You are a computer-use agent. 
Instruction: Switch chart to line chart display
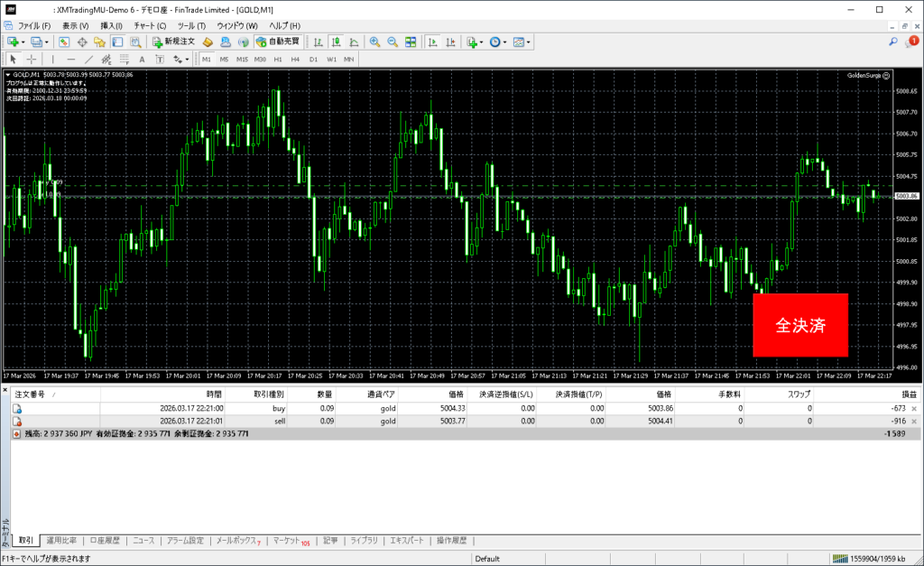point(353,42)
